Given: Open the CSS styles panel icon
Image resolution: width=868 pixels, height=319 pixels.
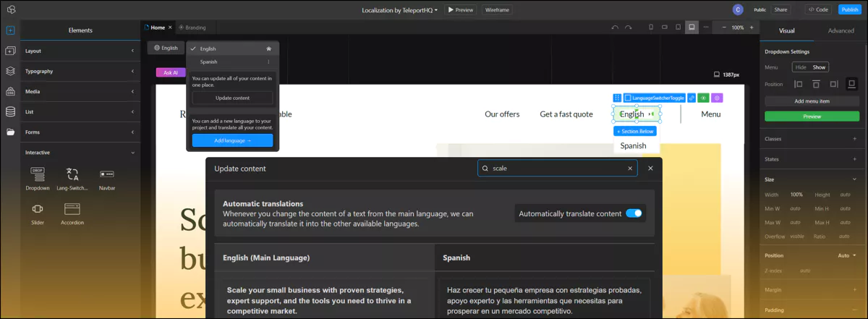Looking at the screenshot, I should [10, 91].
